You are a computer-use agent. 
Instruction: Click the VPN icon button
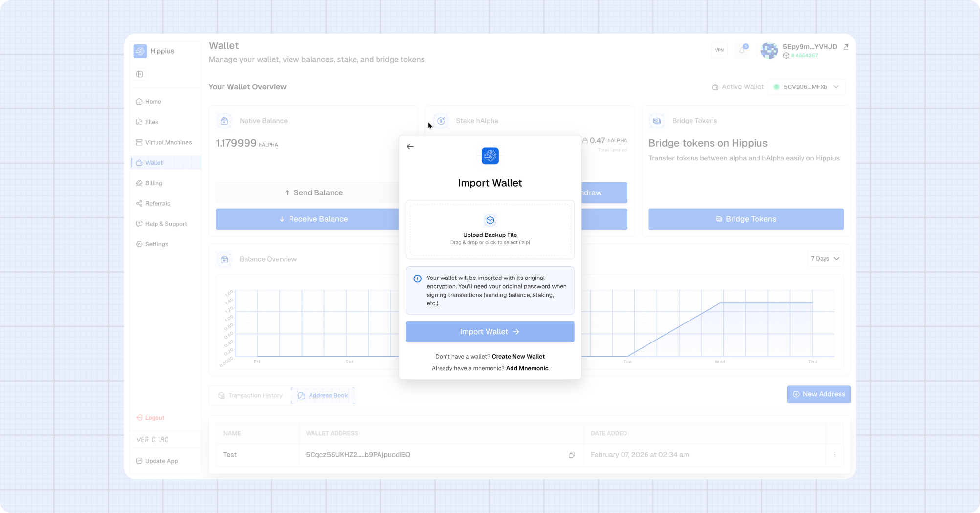click(x=719, y=50)
